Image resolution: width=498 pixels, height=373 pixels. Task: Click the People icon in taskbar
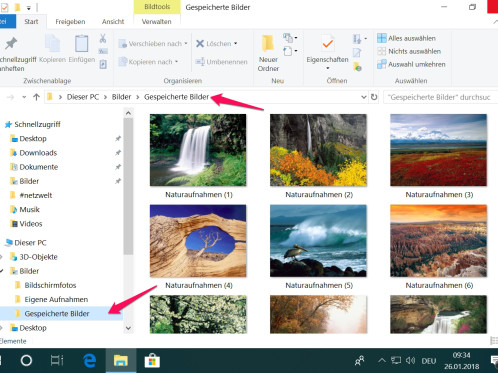(x=360, y=360)
